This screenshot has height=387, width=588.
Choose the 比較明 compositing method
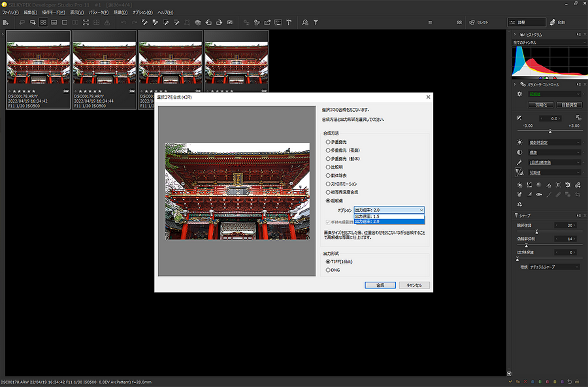click(x=328, y=167)
